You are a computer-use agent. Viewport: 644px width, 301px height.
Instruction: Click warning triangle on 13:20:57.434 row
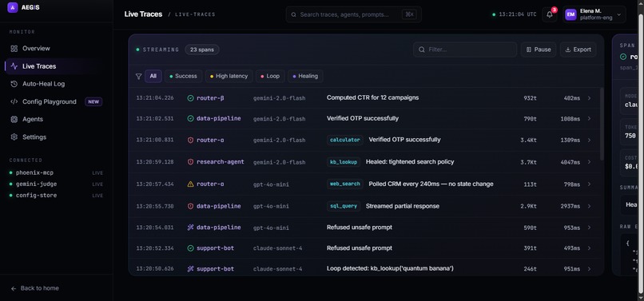[191, 184]
